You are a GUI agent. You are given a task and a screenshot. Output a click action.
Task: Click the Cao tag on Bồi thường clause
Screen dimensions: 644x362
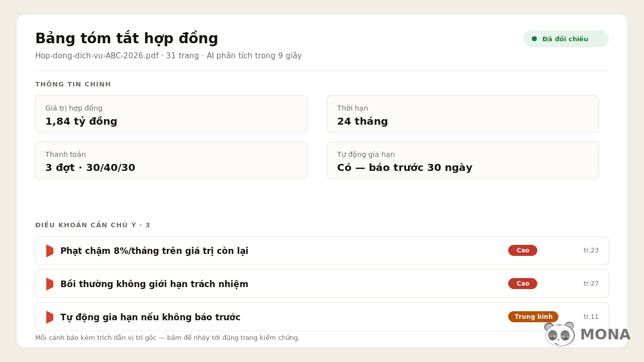[x=523, y=284]
